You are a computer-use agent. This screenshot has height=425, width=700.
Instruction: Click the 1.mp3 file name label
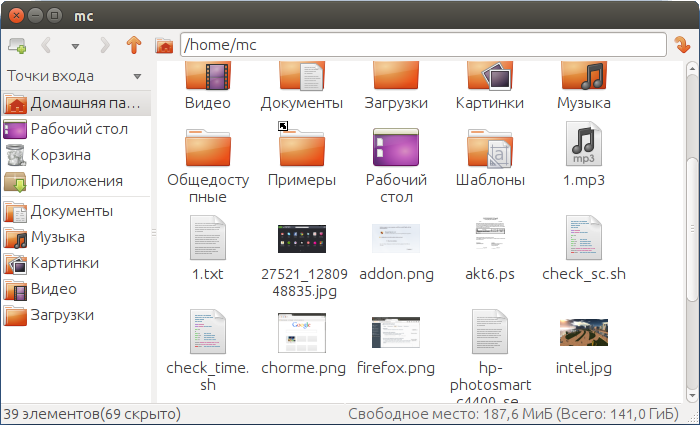point(584,180)
